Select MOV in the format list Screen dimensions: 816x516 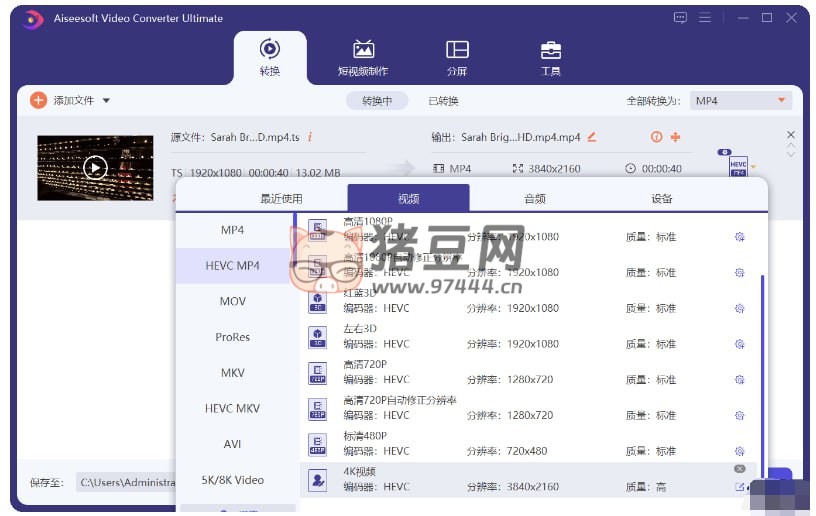pos(233,301)
